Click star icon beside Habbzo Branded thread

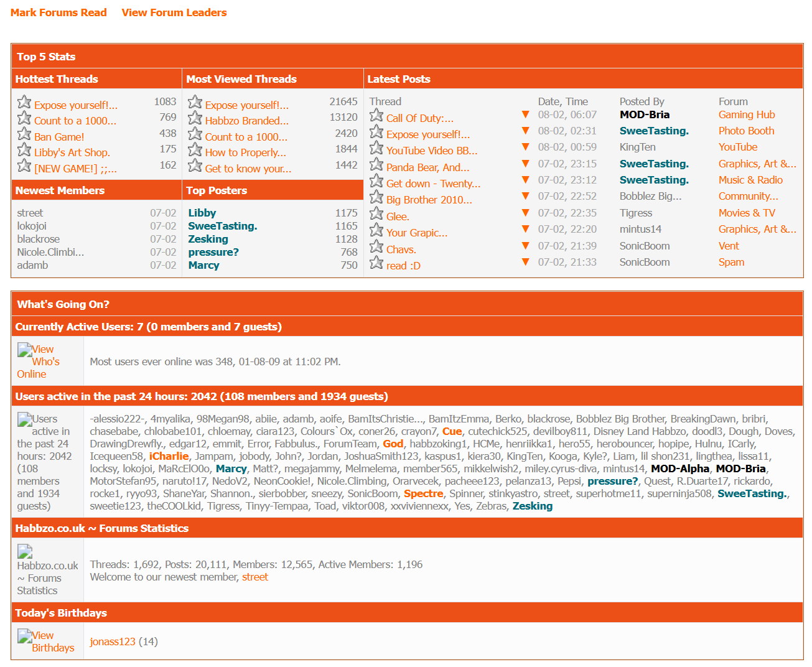[x=195, y=118]
